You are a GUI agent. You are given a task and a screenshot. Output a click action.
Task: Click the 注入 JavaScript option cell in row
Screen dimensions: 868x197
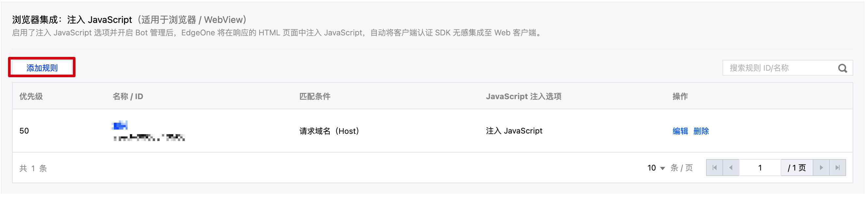click(x=514, y=131)
